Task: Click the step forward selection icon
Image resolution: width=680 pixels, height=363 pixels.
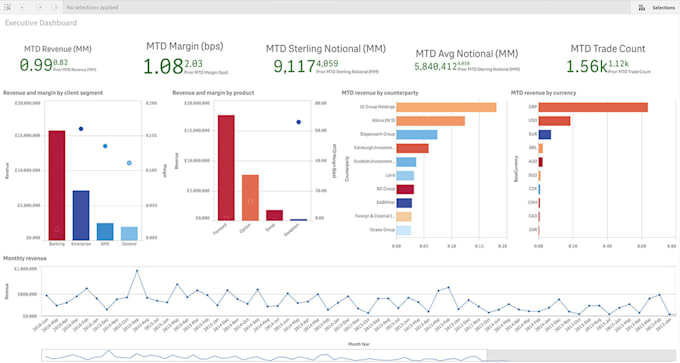Action: coord(39,7)
